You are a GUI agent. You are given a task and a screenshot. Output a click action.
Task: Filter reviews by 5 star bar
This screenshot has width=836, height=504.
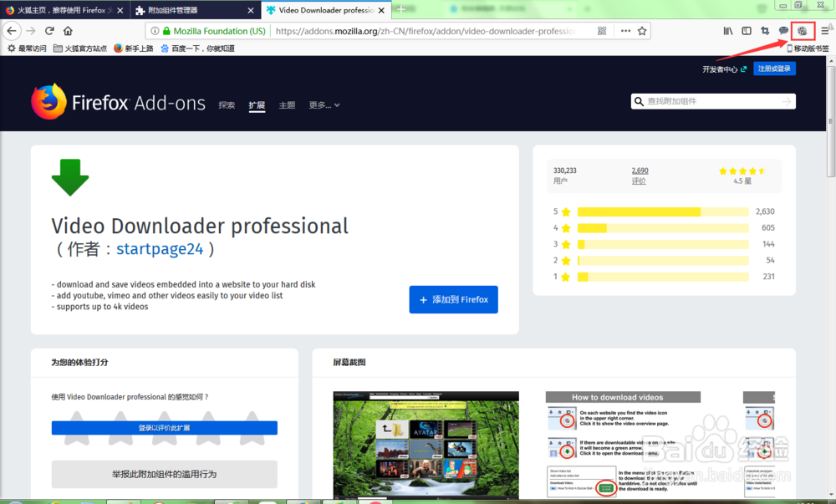point(663,211)
